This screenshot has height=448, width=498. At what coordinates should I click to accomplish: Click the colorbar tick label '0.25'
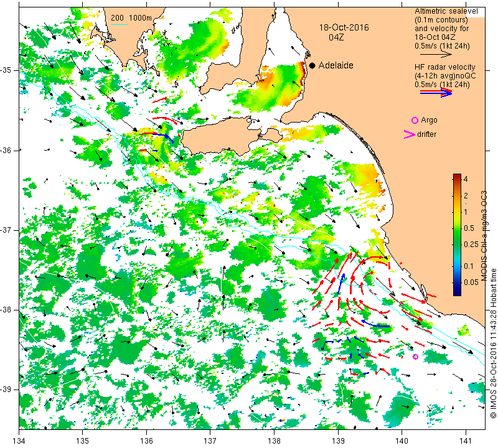[471, 244]
